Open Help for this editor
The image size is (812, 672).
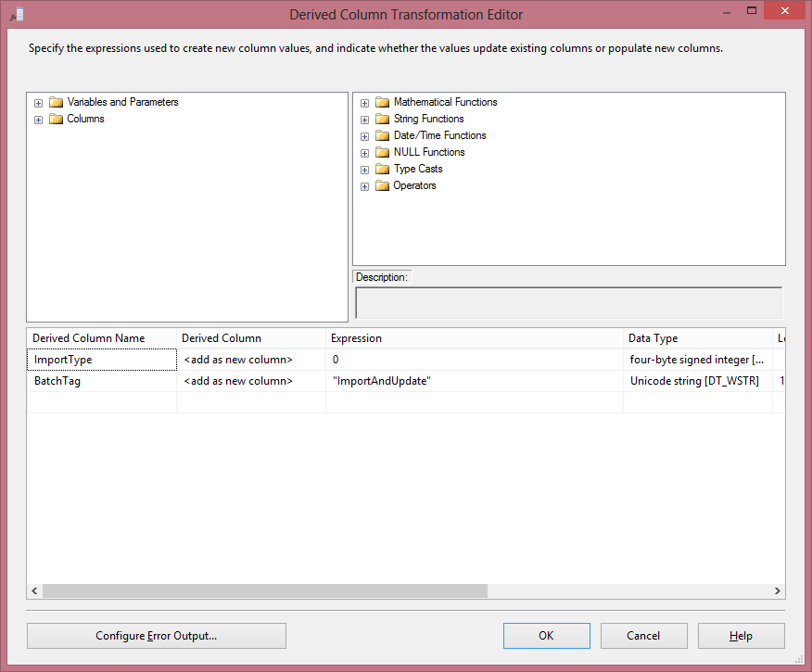pos(741,636)
